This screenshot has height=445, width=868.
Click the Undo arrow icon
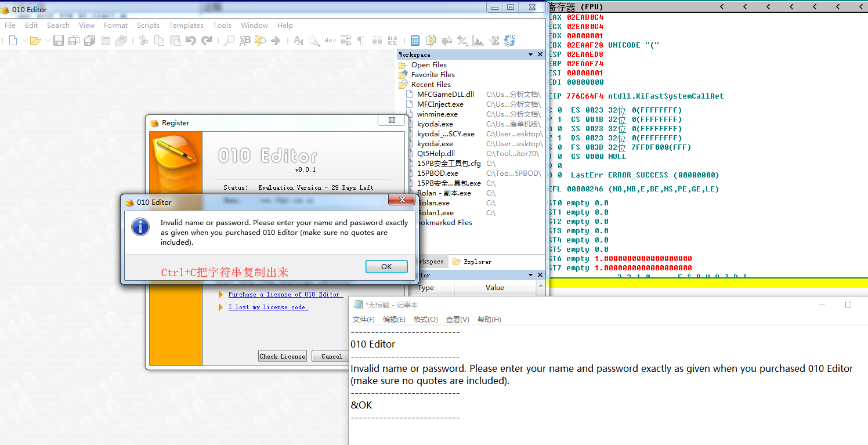[x=191, y=41]
